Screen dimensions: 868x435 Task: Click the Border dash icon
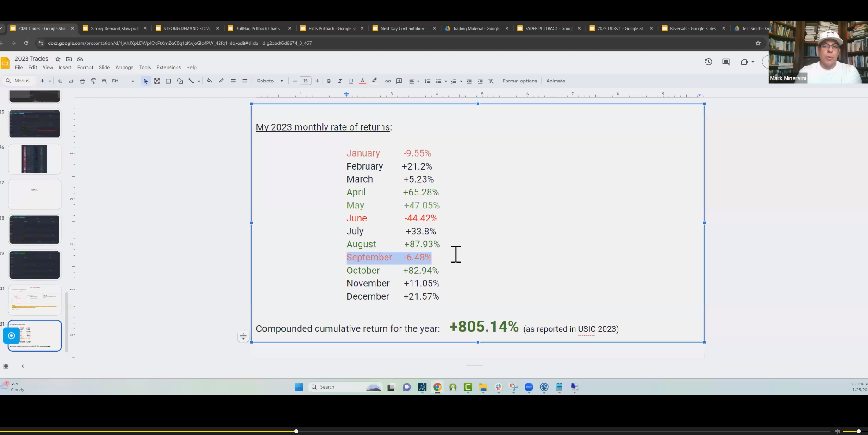[245, 81]
